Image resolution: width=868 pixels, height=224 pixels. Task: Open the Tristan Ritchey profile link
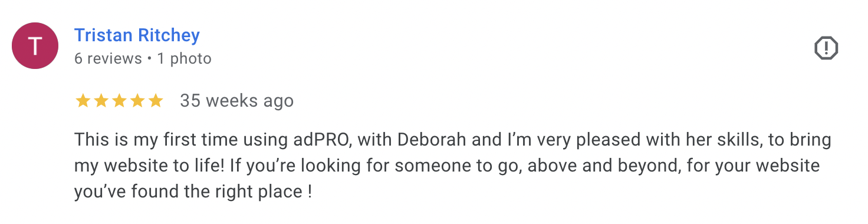click(x=137, y=35)
